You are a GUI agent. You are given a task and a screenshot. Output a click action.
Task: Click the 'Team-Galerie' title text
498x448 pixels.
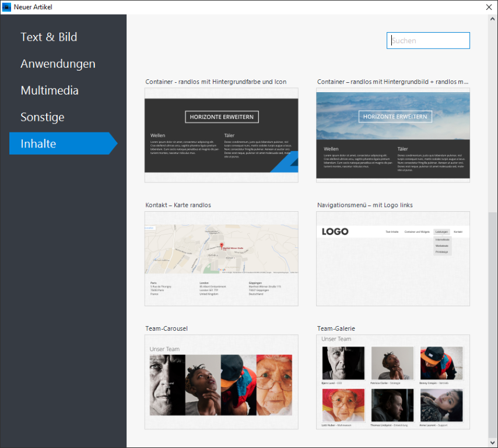(336, 328)
